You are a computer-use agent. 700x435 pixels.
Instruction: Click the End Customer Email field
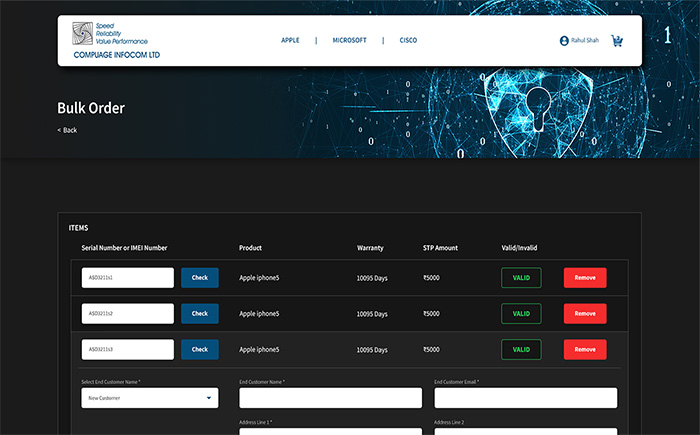pyautogui.click(x=526, y=398)
